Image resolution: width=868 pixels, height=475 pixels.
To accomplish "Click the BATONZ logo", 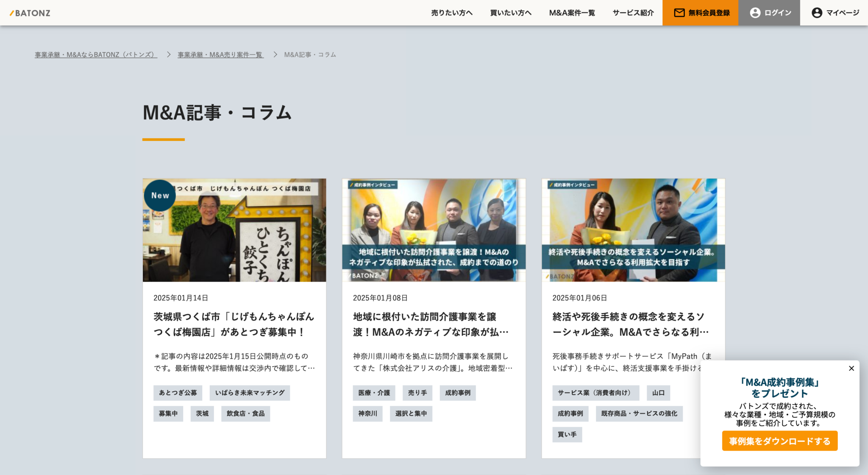I will point(30,13).
